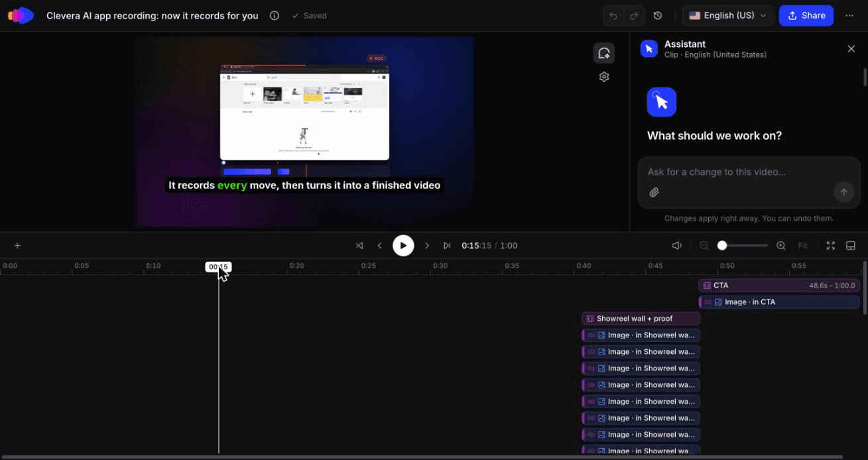Image resolution: width=868 pixels, height=460 pixels.
Task: Undo the last change
Action: [x=614, y=15]
